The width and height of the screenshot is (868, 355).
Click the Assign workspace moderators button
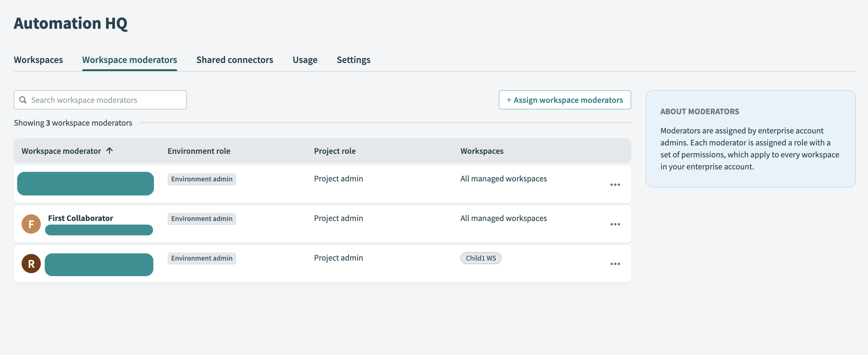(x=565, y=100)
